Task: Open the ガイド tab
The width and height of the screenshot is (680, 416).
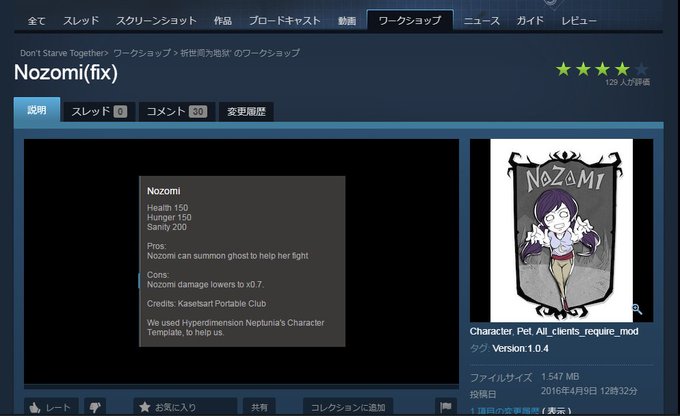Action: [x=530, y=21]
